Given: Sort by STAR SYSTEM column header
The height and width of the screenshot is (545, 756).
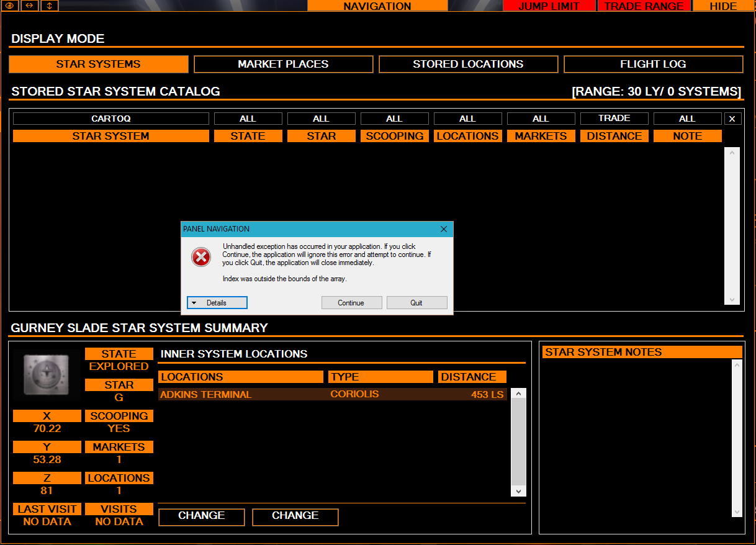Looking at the screenshot, I should 111,136.
